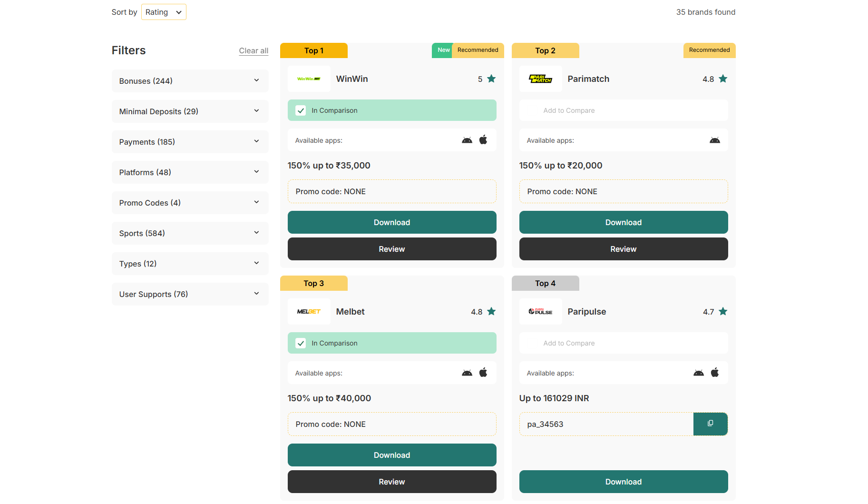The image size is (868, 504).
Task: Click the Melbet rating star
Action: [x=491, y=311]
